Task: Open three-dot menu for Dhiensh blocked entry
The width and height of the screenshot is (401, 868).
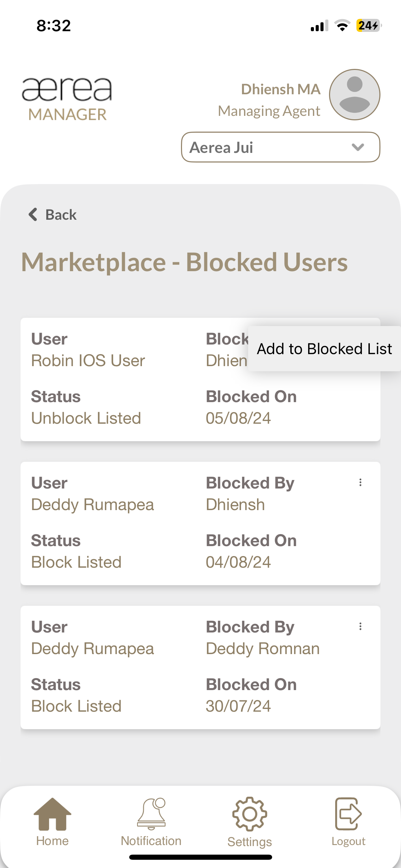Action: click(x=360, y=483)
